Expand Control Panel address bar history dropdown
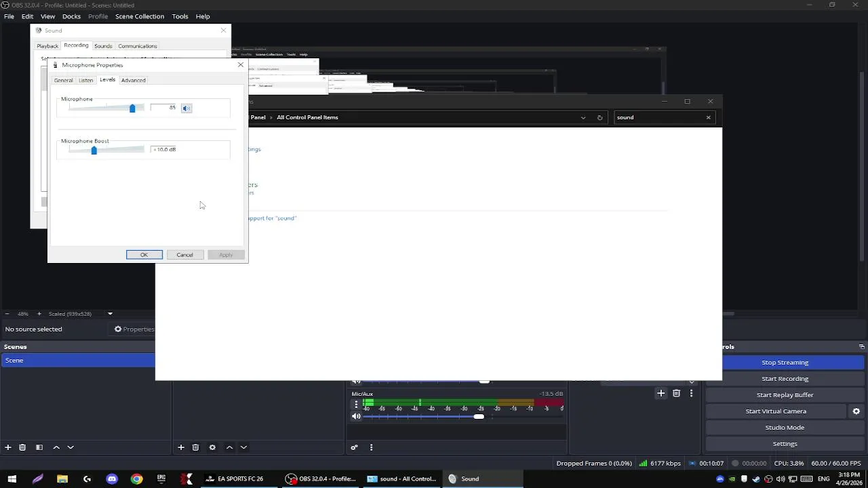 (x=583, y=117)
